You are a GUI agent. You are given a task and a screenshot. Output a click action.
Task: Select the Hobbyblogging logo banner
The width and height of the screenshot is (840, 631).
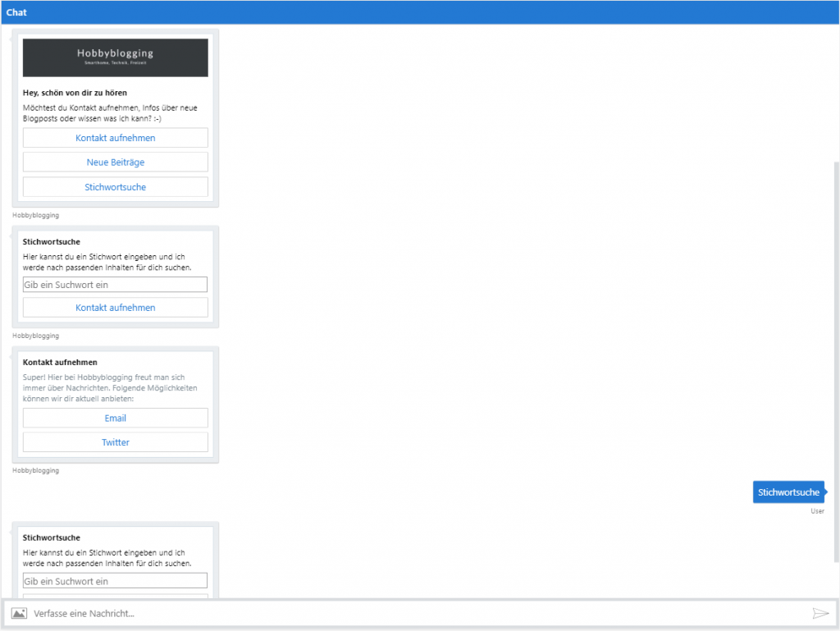coord(115,57)
